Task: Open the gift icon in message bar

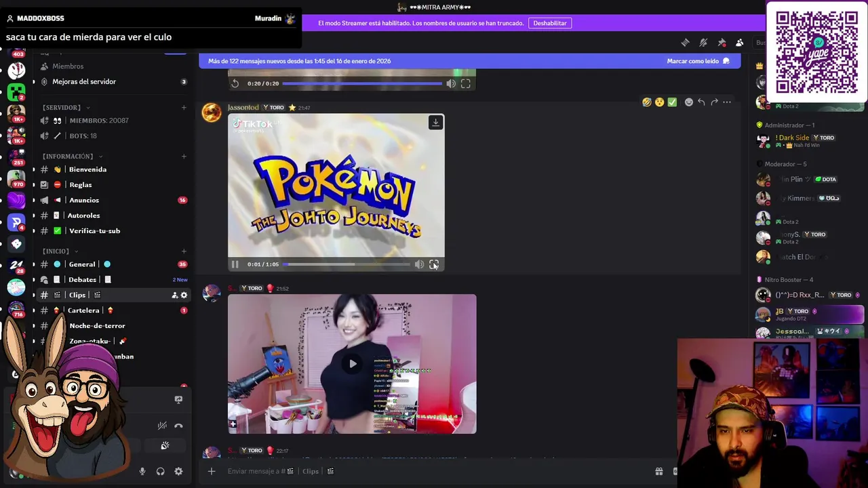Action: (658, 471)
